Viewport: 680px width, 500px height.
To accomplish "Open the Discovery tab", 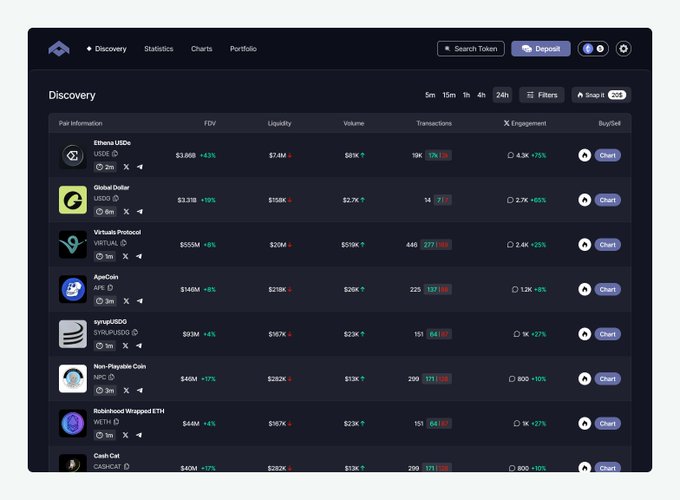I will click(x=106, y=49).
